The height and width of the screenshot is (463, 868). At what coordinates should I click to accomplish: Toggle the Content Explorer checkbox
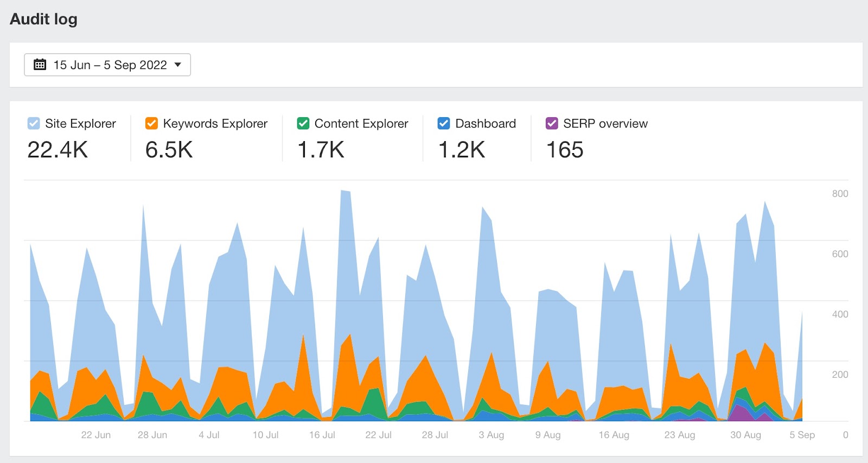[x=303, y=123]
